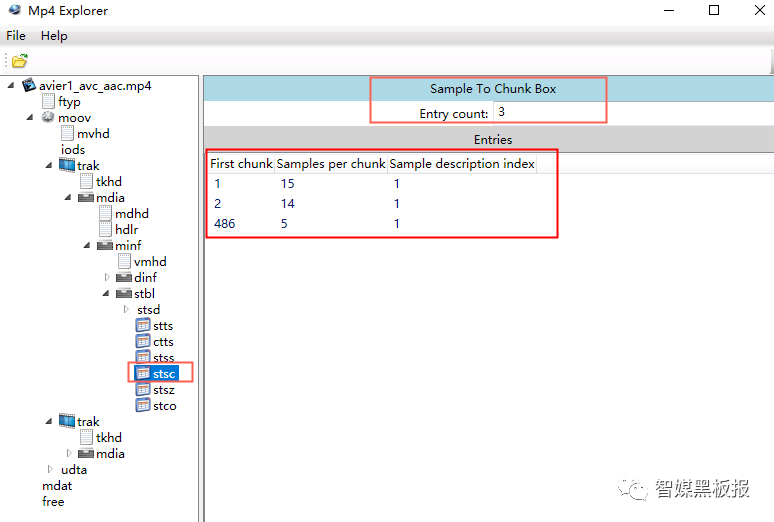Click the stsc table icon

point(143,373)
